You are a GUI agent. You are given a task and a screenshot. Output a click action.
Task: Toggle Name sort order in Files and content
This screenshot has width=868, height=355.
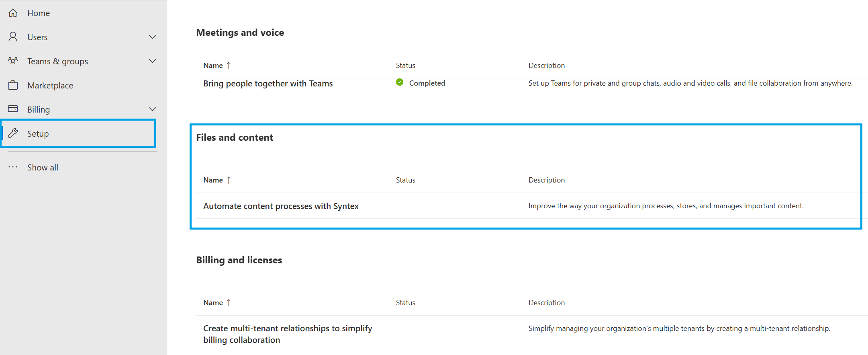pyautogui.click(x=217, y=180)
